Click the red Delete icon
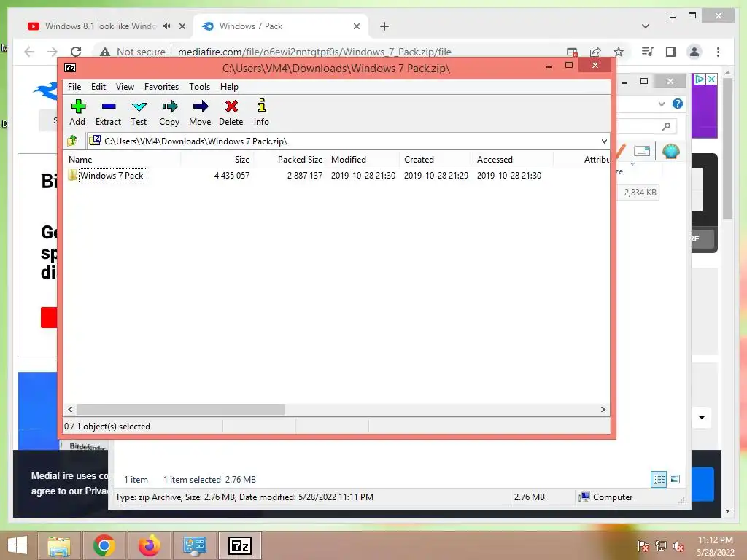The width and height of the screenshot is (747, 560). pos(231,113)
